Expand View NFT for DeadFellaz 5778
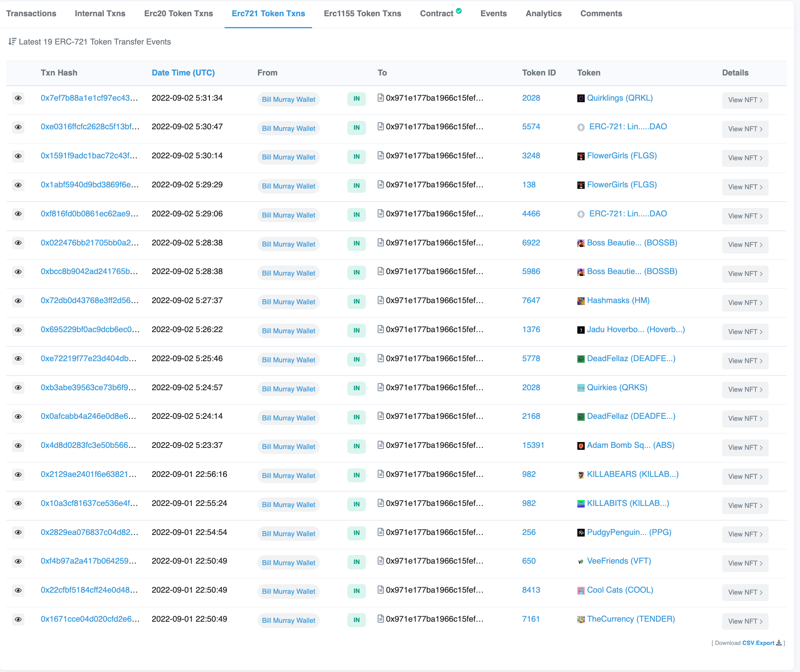The image size is (800, 672). pos(745,361)
